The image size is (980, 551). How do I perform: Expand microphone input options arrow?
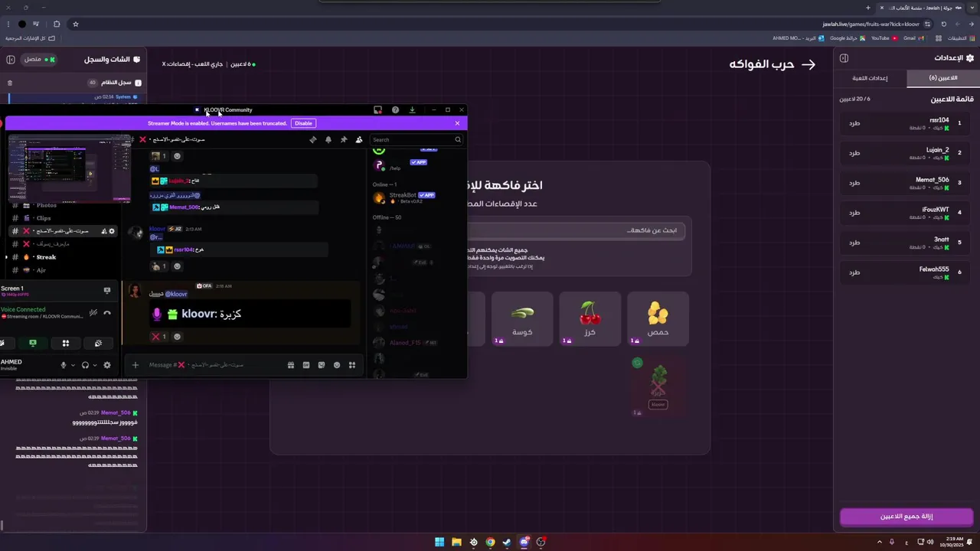tap(73, 365)
